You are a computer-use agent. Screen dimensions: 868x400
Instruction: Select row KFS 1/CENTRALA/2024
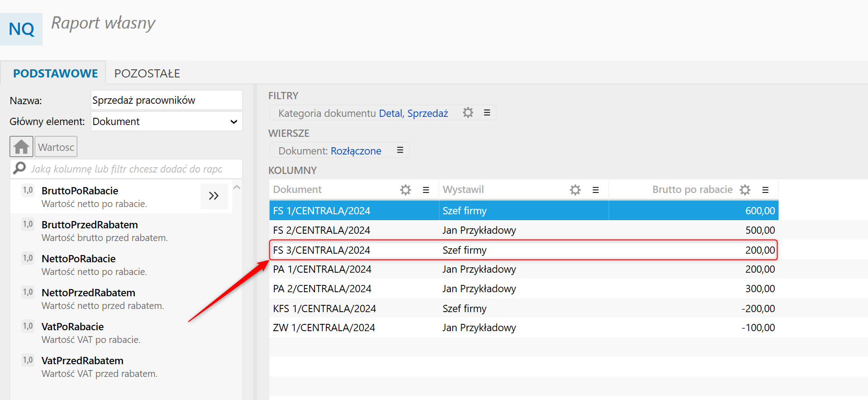(x=524, y=308)
